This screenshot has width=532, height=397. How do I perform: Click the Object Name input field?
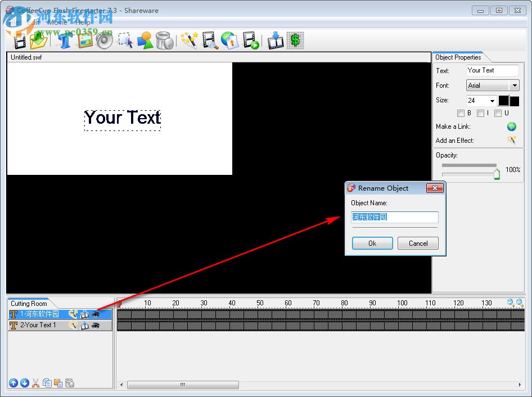pyautogui.click(x=395, y=217)
